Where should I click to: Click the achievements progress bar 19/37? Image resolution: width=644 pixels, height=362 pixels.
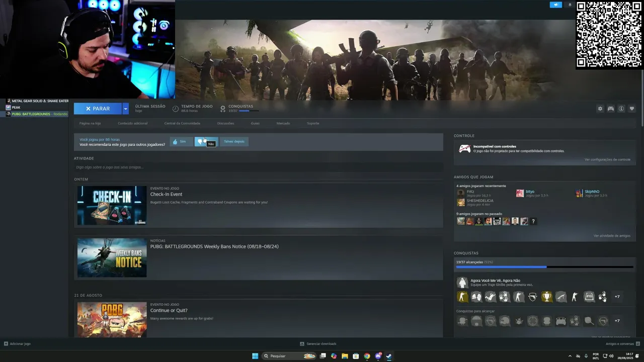tap(544, 267)
